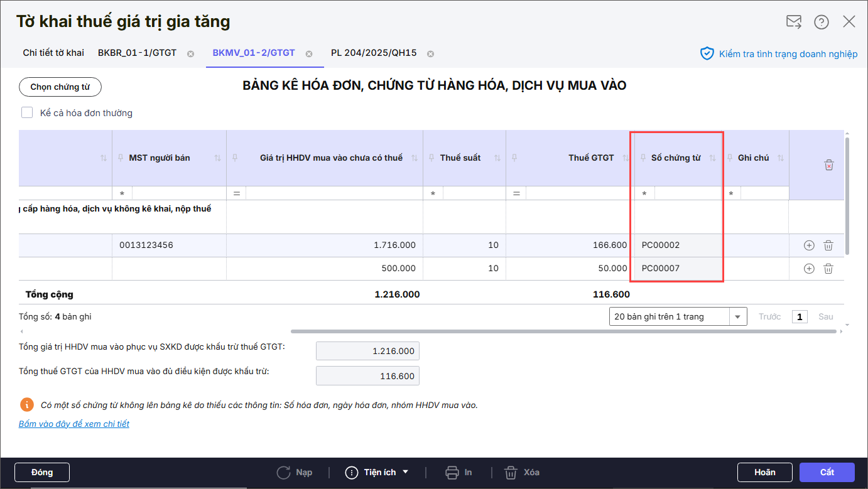Image resolution: width=868 pixels, height=489 pixels.
Task: Click the red delete-all icon in table header
Action: pyautogui.click(x=829, y=165)
